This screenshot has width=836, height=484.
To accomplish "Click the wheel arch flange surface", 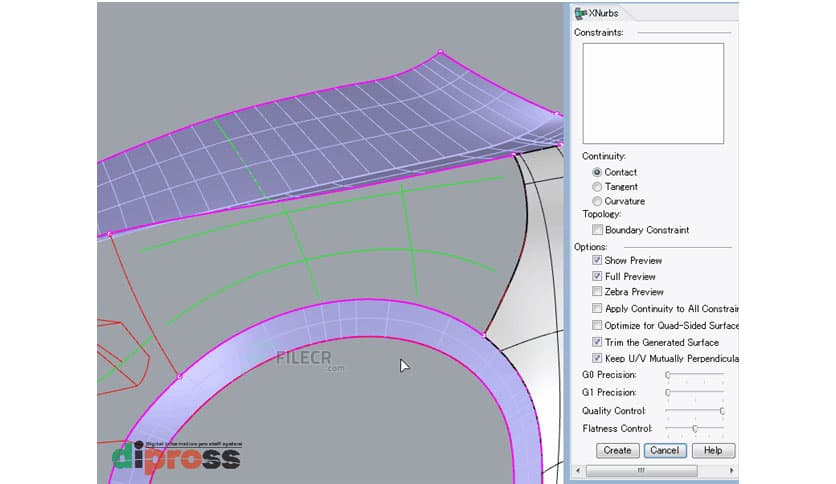I will (x=368, y=318).
